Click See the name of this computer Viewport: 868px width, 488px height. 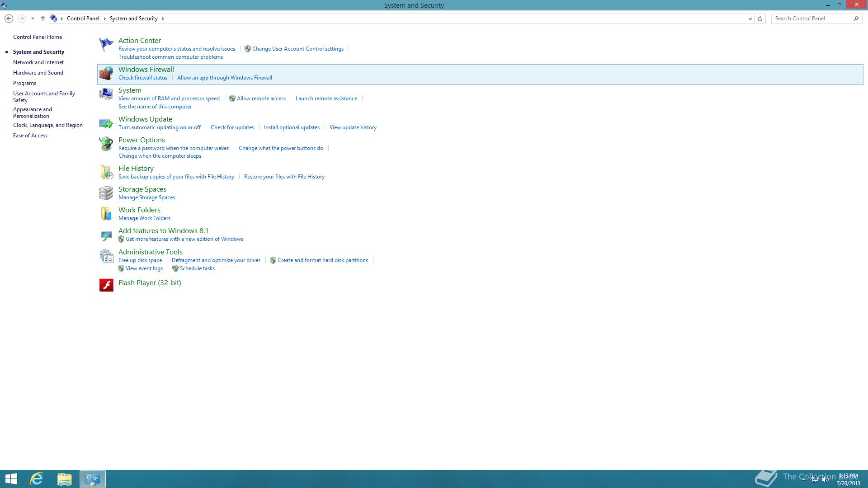(x=155, y=107)
